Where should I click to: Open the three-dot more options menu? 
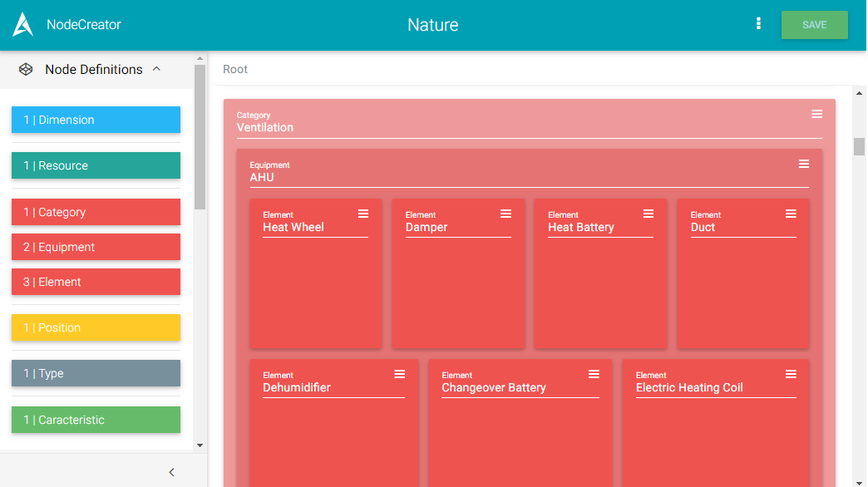tap(758, 24)
